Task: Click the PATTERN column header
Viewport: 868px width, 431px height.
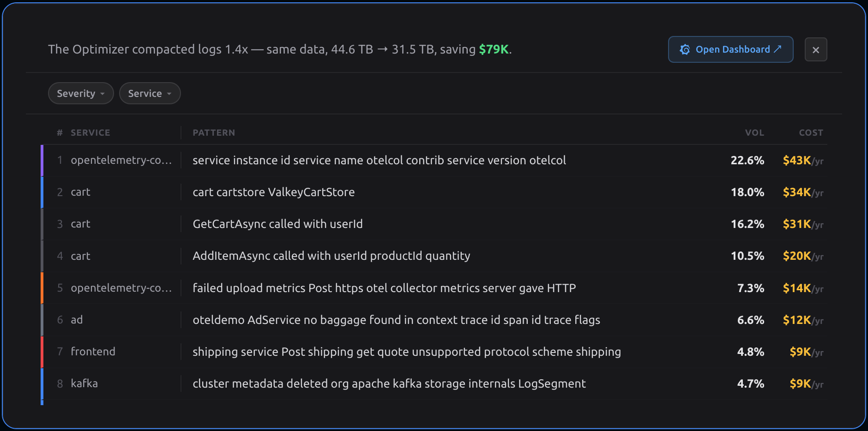Action: pyautogui.click(x=214, y=133)
